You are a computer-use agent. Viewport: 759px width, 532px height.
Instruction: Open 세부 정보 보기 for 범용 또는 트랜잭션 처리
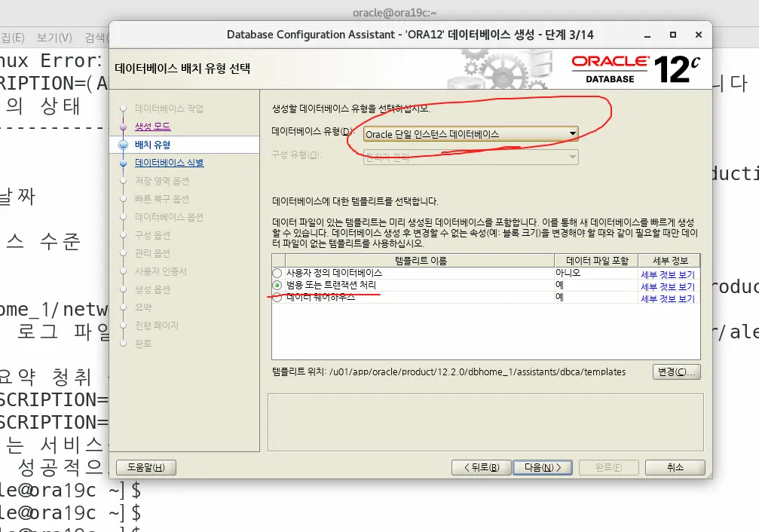tap(668, 286)
